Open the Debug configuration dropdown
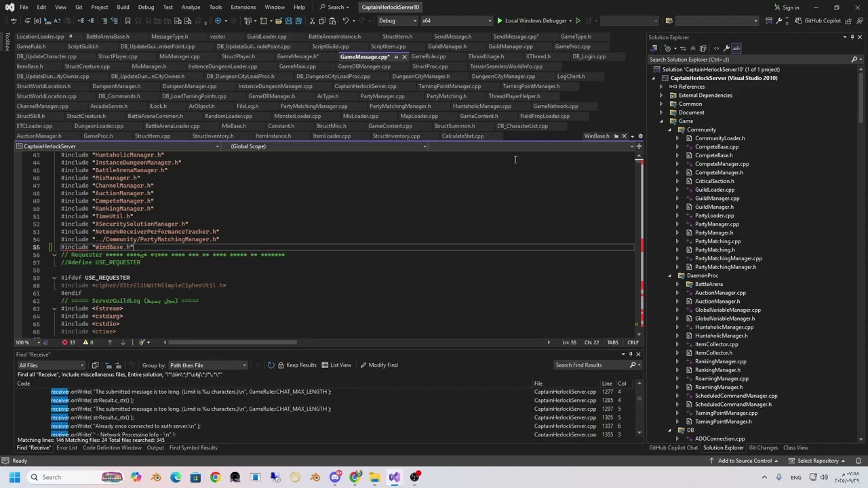 pos(397,20)
